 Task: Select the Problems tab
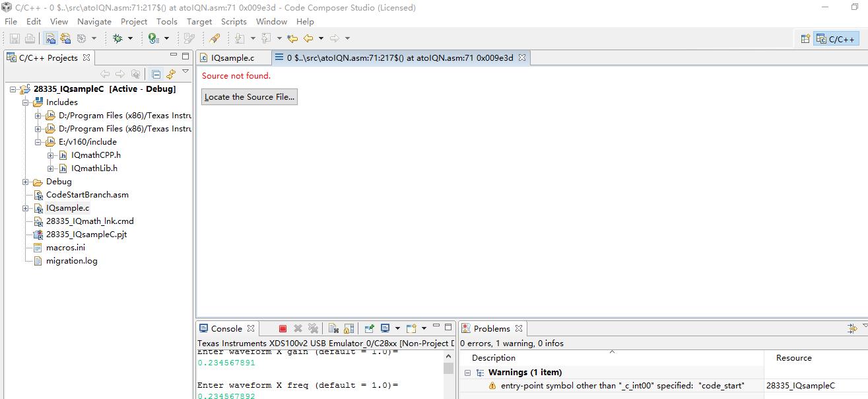492,328
